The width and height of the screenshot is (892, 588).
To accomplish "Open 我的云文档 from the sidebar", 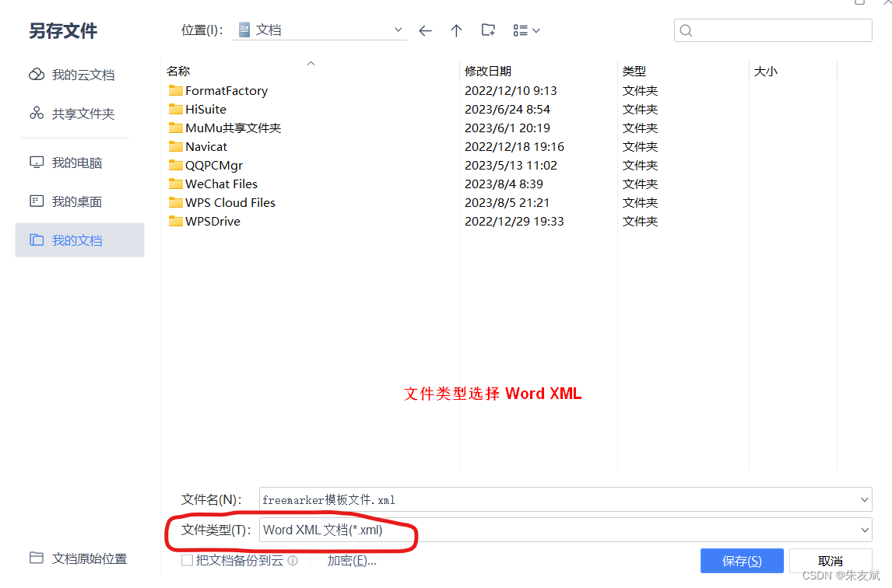I will tap(79, 75).
